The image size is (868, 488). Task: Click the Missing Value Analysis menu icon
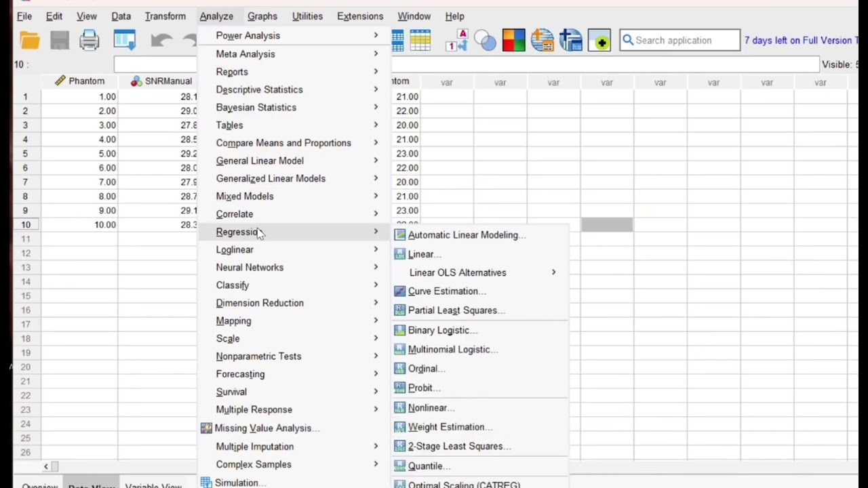point(206,428)
